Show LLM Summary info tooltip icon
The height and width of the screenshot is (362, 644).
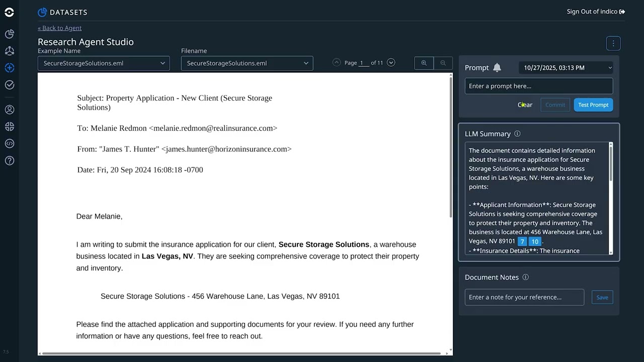[517, 134]
